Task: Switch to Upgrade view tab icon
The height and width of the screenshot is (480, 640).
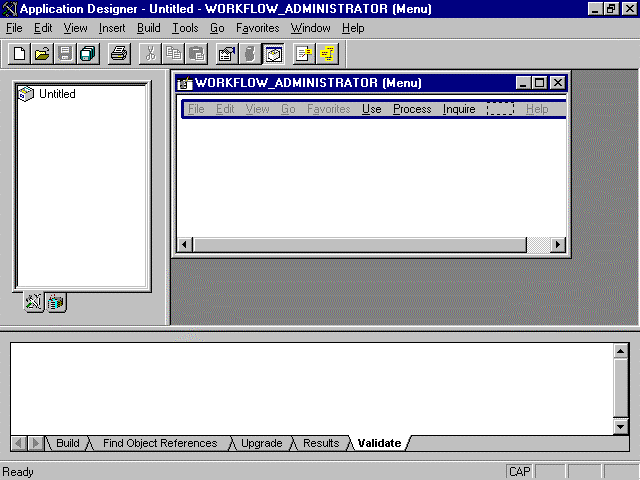Action: pos(56,302)
